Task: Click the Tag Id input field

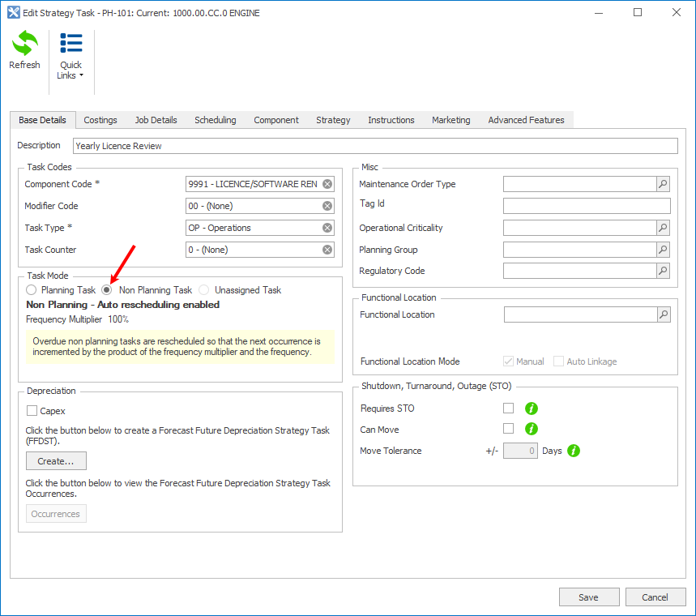Action: [587, 206]
